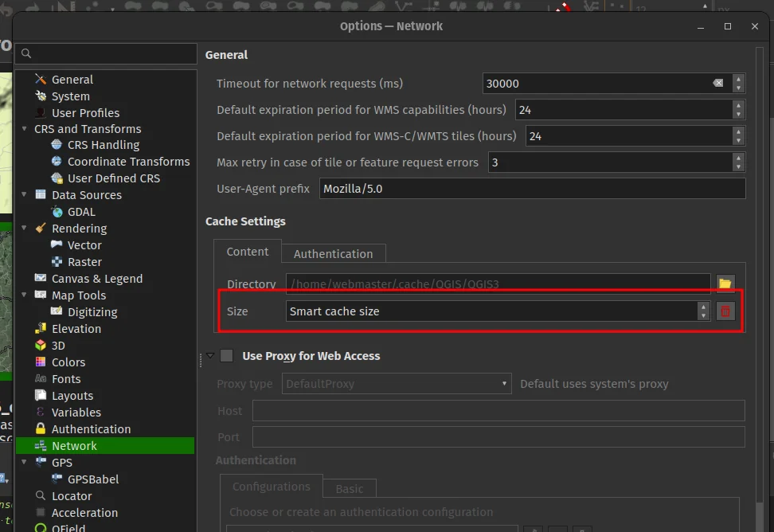Image resolution: width=774 pixels, height=532 pixels.
Task: Select the Content cache settings tab
Action: coord(247,252)
